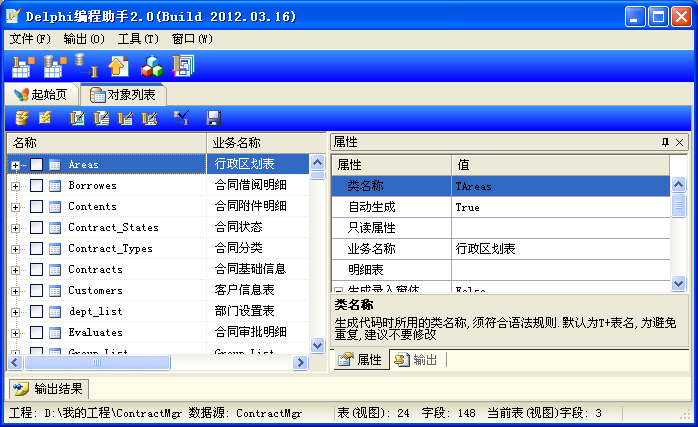The height and width of the screenshot is (427, 698).
Task: Expand the Customers tree node
Action: (16, 291)
